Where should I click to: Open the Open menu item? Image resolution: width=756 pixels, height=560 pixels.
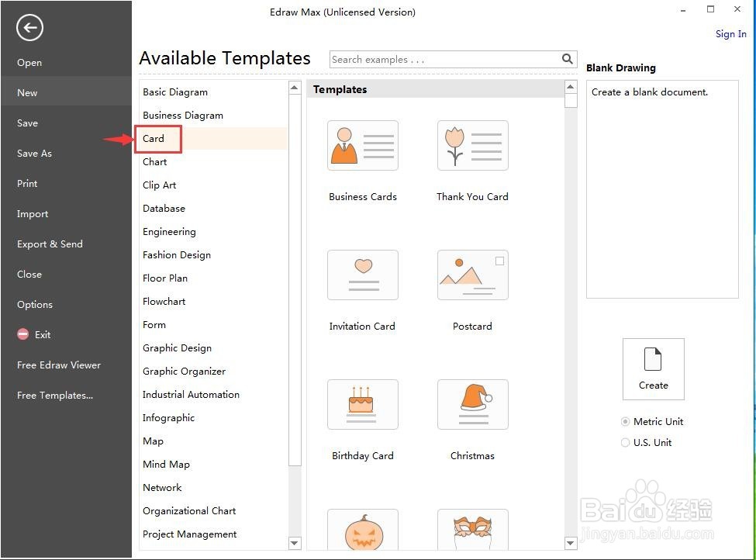[29, 63]
